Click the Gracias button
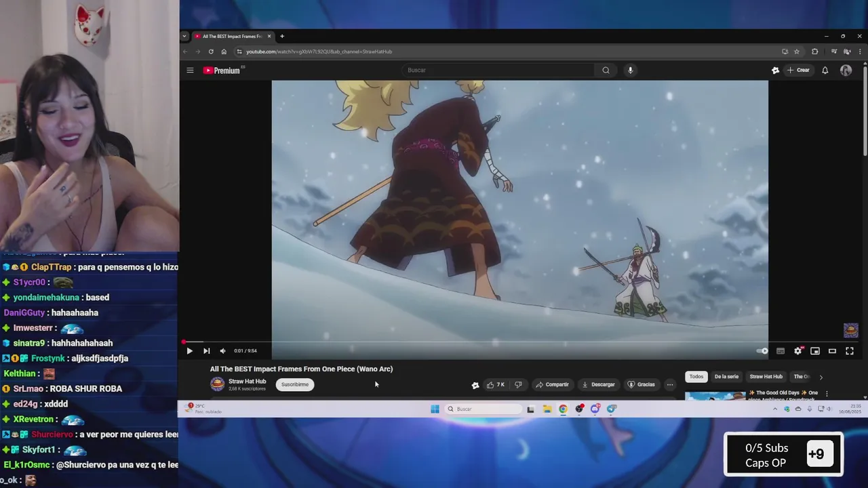868x488 pixels. click(x=641, y=384)
